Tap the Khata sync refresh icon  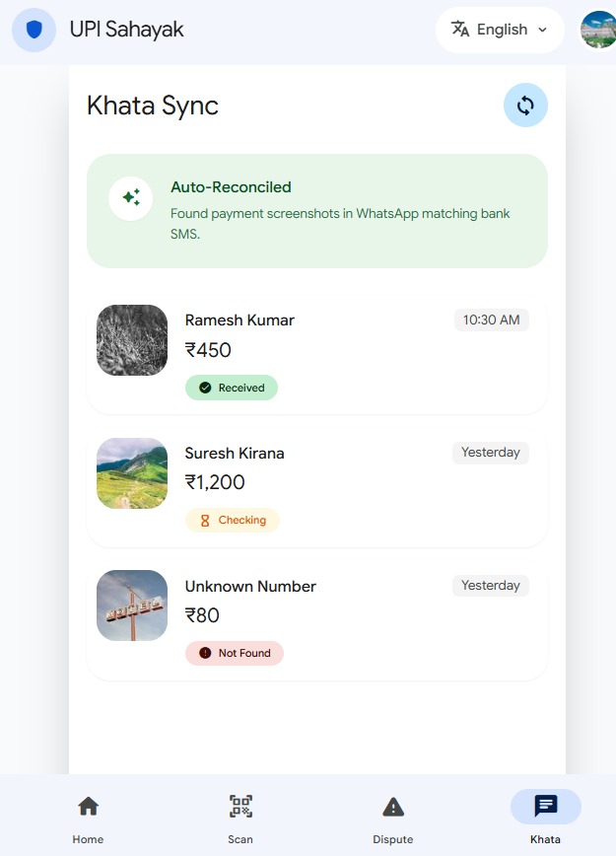point(525,106)
